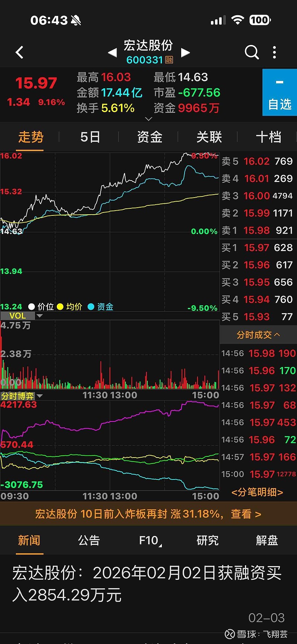Select the 资金 tab

150,137
